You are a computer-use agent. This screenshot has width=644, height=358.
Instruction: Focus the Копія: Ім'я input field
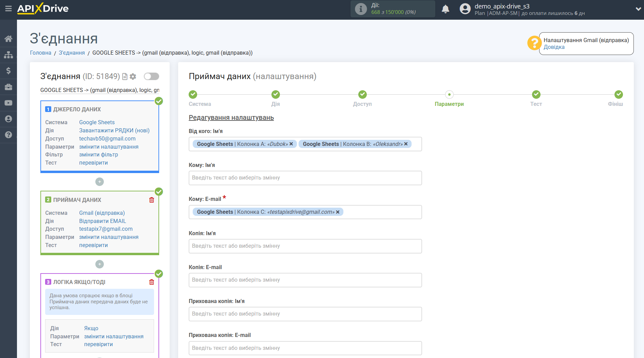(x=305, y=246)
